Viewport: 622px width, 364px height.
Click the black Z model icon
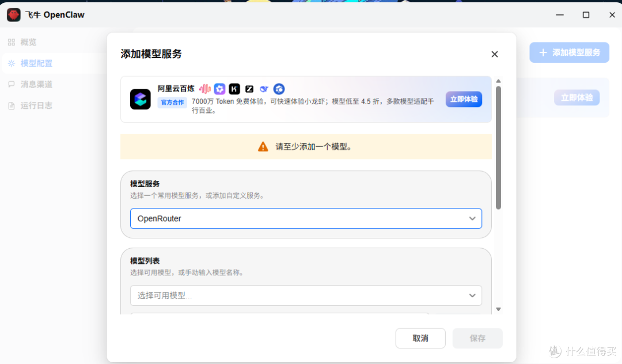249,89
